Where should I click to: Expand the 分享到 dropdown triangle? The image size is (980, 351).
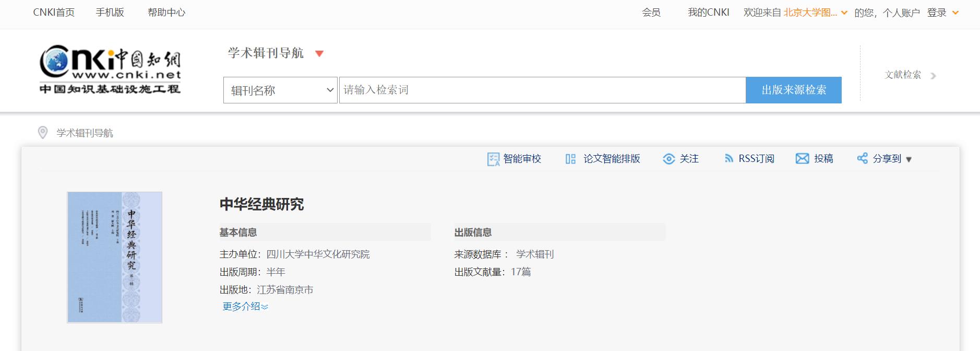[909, 159]
